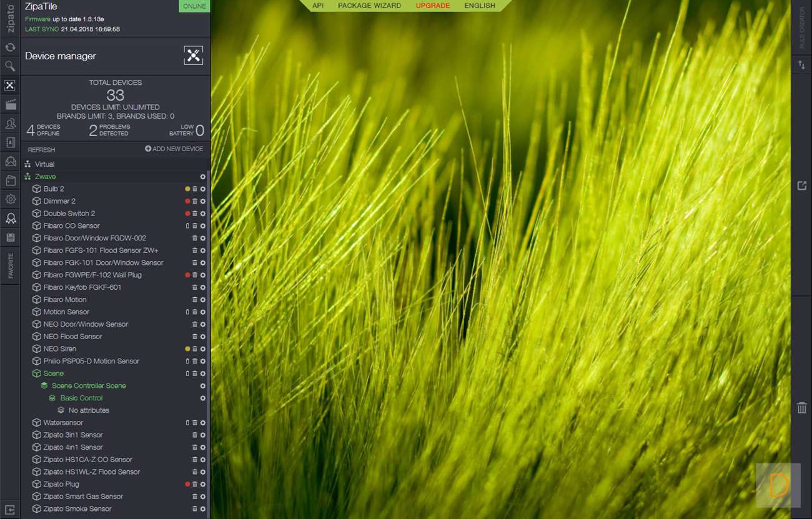Open gear settings for Dimmer 2

(x=202, y=201)
